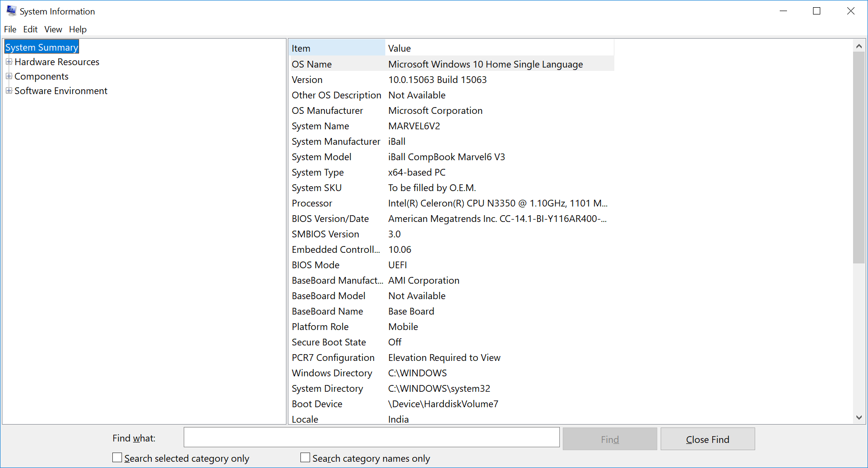Open the Help menu
This screenshot has width=868, height=468.
[77, 29]
